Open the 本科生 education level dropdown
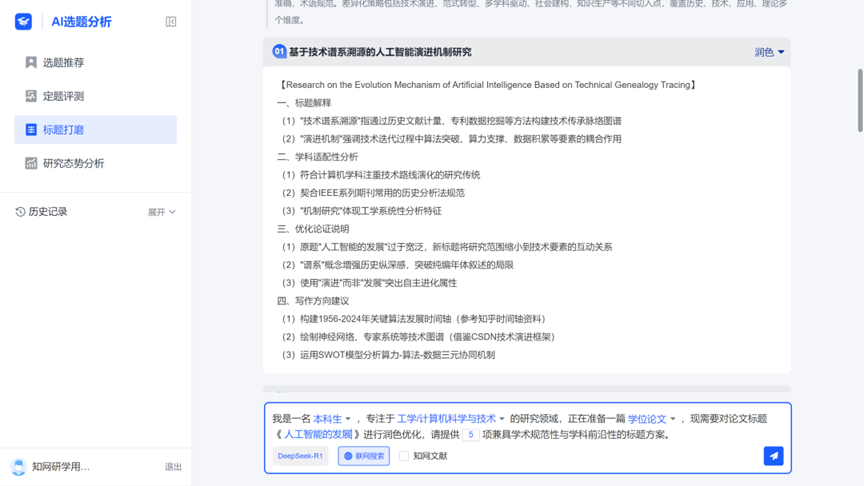 pyautogui.click(x=331, y=419)
